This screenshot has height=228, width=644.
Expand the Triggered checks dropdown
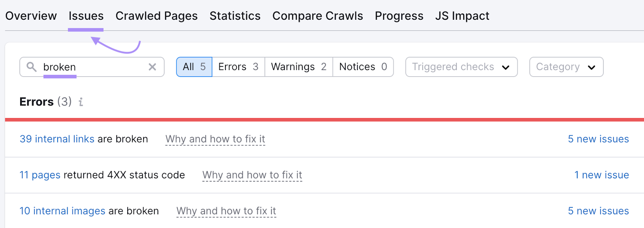pyautogui.click(x=461, y=67)
